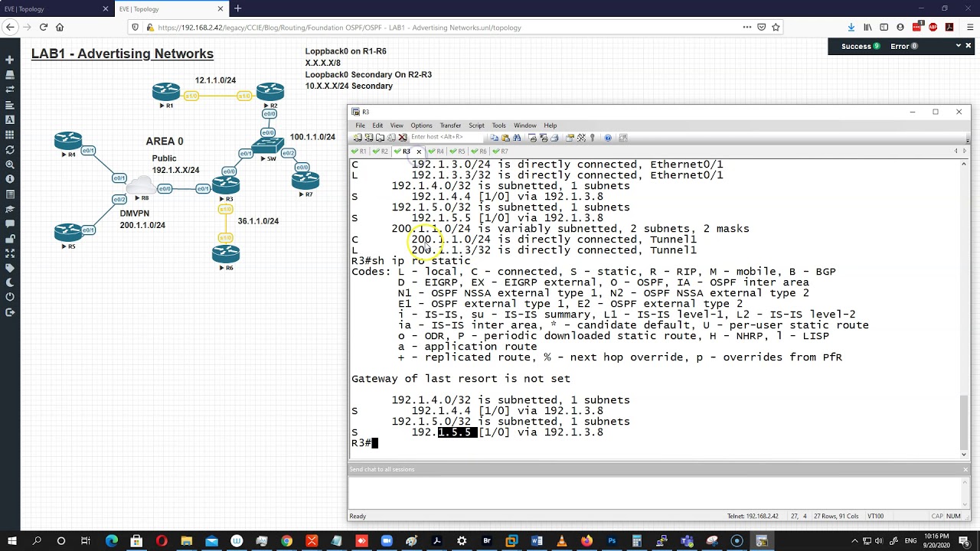
Task: Click the browser address bar URL
Action: [339, 28]
